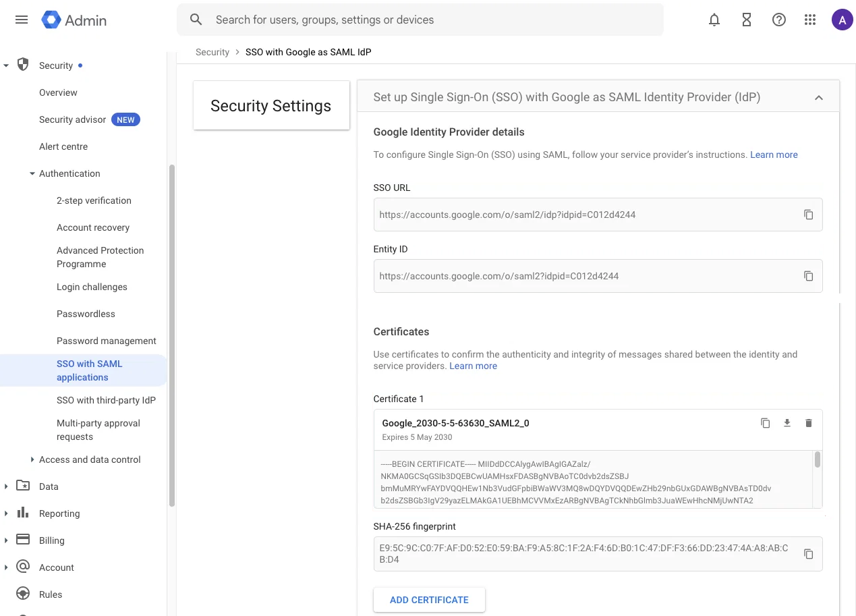The width and height of the screenshot is (856, 616).
Task: Download Certificate 1 file
Action: coord(787,423)
